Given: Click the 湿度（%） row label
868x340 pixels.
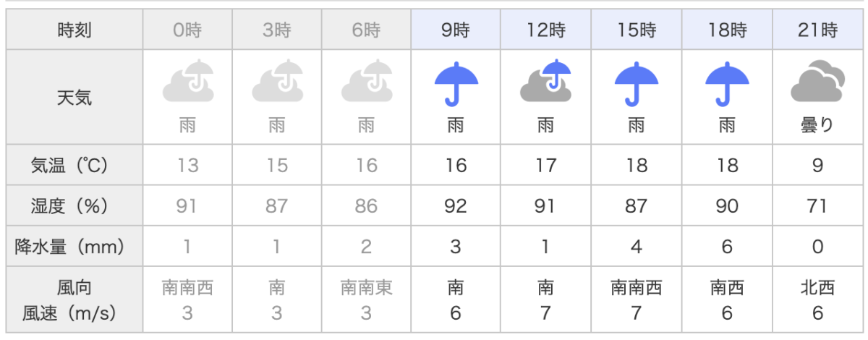Looking at the screenshot, I should [x=75, y=206].
